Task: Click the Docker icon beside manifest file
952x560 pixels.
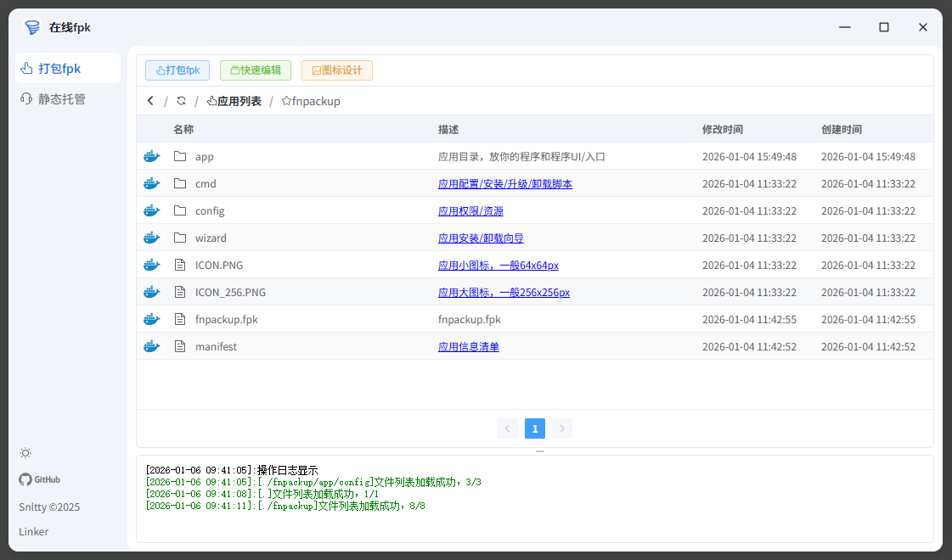Action: click(152, 347)
